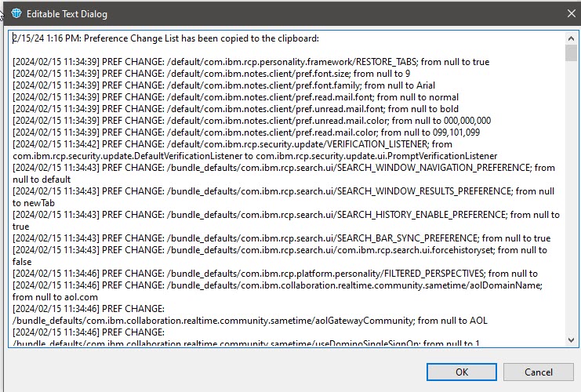The height and width of the screenshot is (392, 581).
Task: Click the SEARCH_WINDOW_RESULTS_PREFERENCE line
Action: pyautogui.click(x=284, y=191)
